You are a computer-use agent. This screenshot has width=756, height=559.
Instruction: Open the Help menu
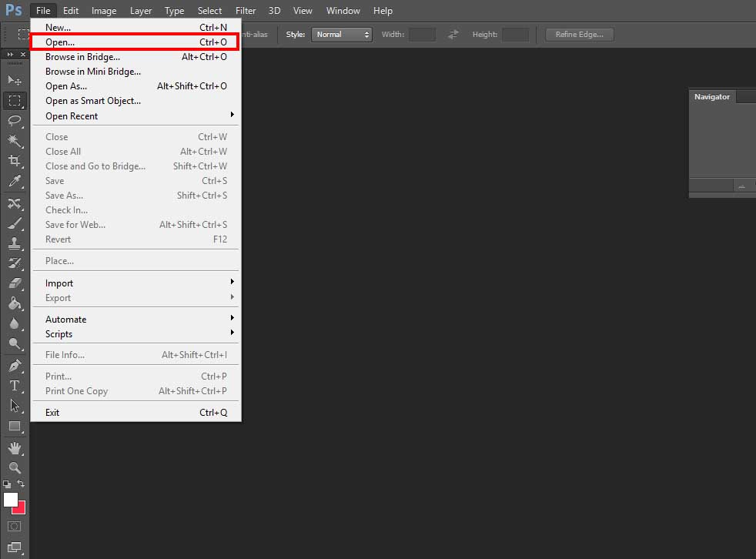point(383,11)
